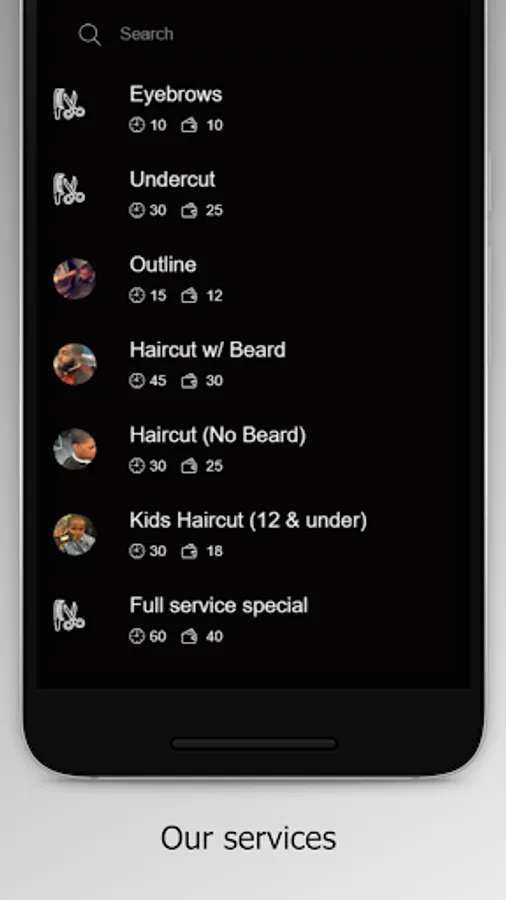Click the scissors icon beside Undercut
The image size is (506, 900).
point(69,189)
